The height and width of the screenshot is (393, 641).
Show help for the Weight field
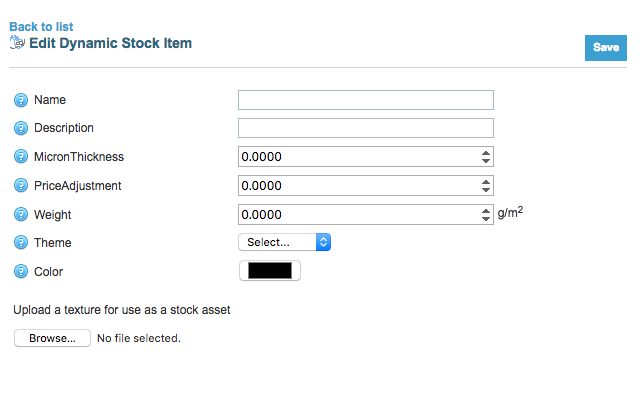click(21, 214)
